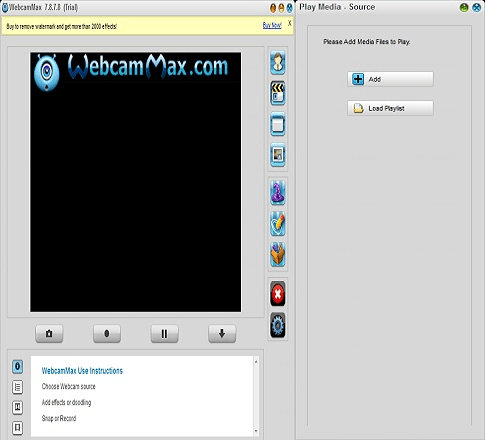Click the Add media button
Image resolution: width=485 pixels, height=440 pixels.
click(390, 79)
